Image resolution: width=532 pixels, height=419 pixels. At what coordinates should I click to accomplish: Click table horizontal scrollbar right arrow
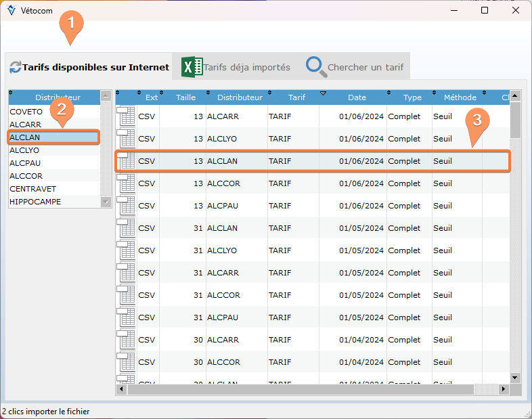pyautogui.click(x=504, y=389)
